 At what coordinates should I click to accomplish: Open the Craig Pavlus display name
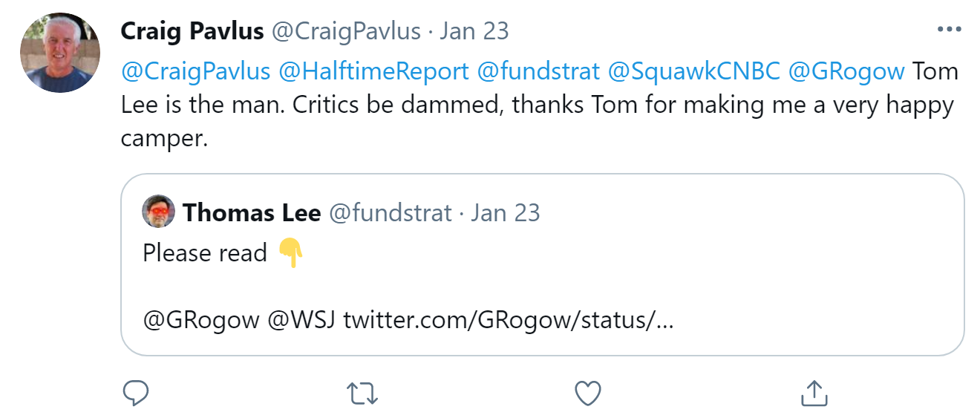coord(192,31)
